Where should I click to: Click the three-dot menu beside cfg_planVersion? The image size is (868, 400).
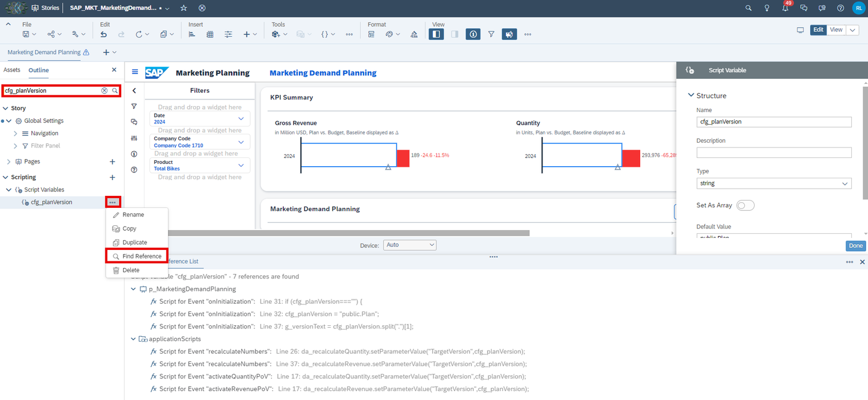coord(113,202)
